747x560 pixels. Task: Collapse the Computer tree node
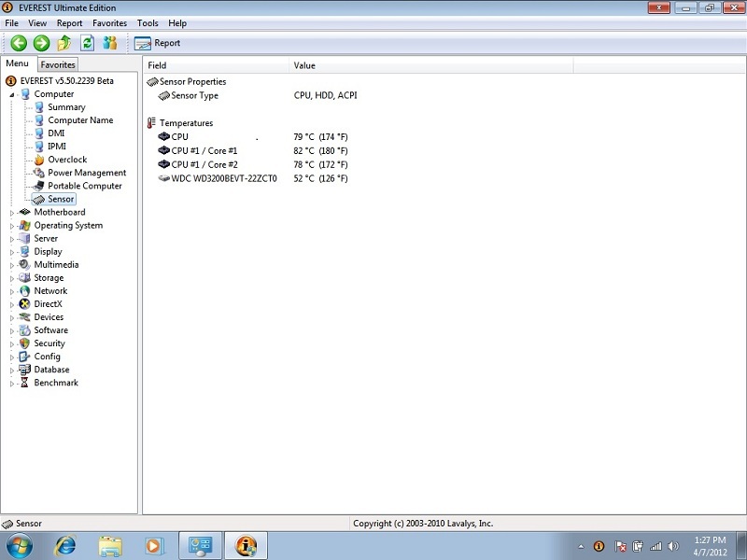click(12, 95)
